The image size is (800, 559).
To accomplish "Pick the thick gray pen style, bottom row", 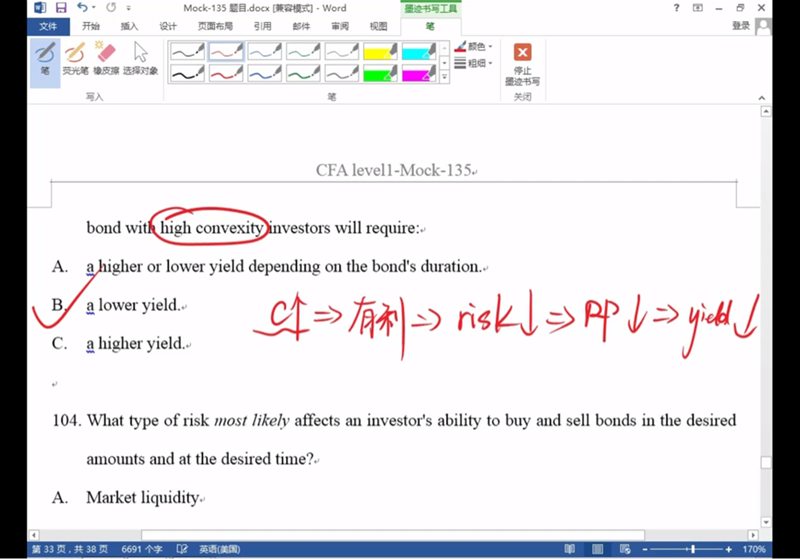I will tap(342, 73).
